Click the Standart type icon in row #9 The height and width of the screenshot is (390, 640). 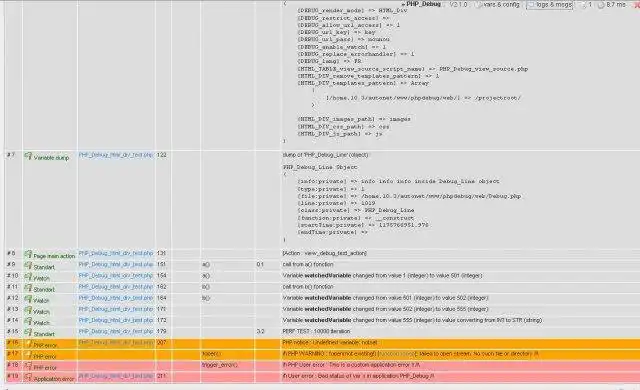28,266
